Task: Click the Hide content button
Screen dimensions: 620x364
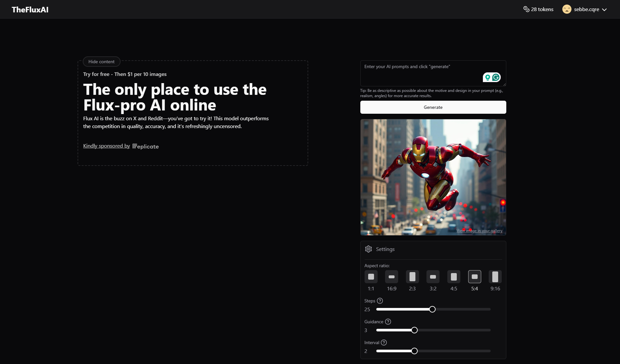Action: pos(101,62)
